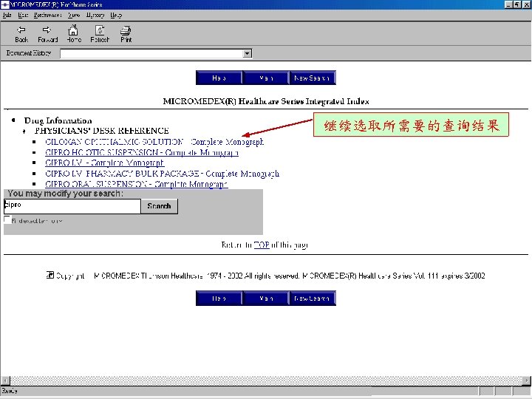This screenshot has width=532, height=399.
Task: Click the copyright icon before Copyright text
Action: (x=50, y=275)
